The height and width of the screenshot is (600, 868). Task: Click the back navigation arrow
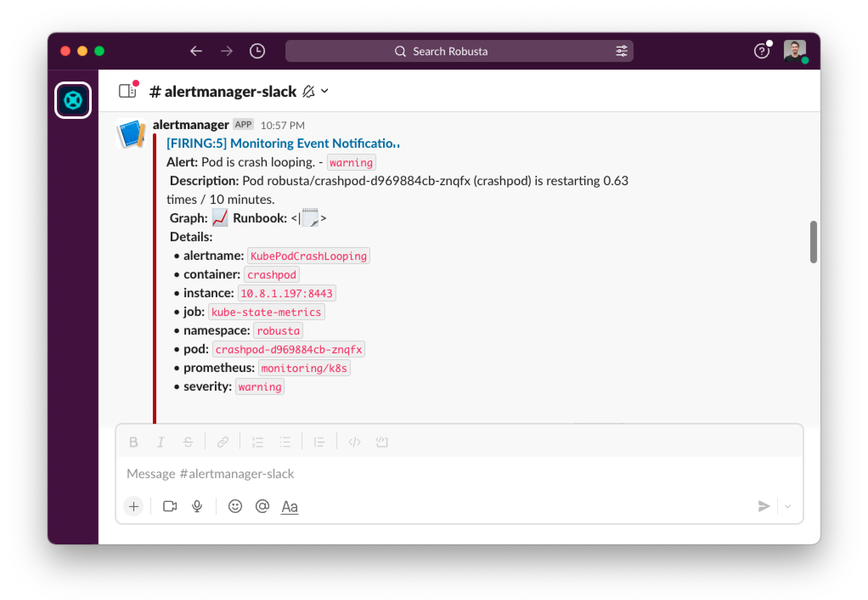[196, 51]
